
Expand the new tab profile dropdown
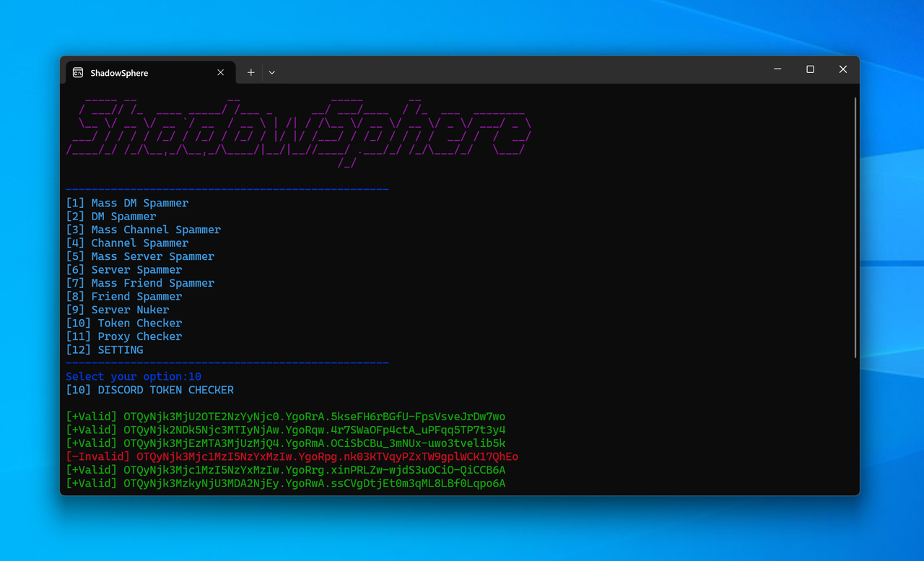coord(272,72)
